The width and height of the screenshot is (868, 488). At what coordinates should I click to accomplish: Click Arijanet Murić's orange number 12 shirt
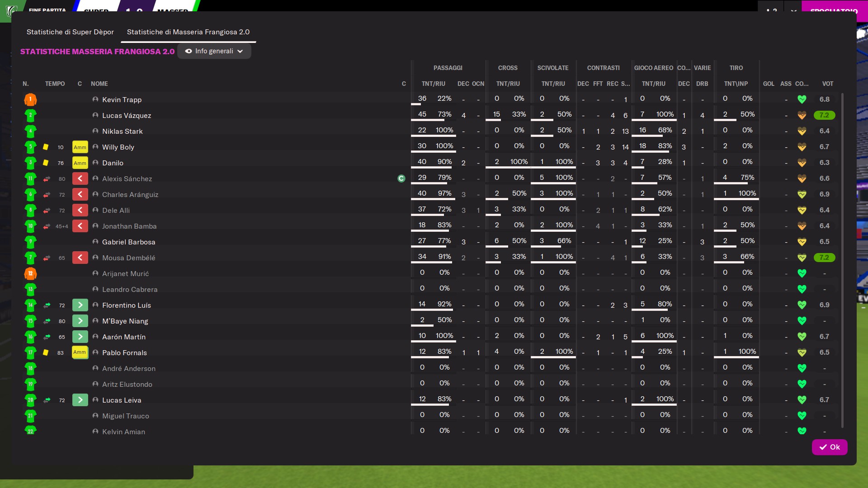pyautogui.click(x=30, y=273)
